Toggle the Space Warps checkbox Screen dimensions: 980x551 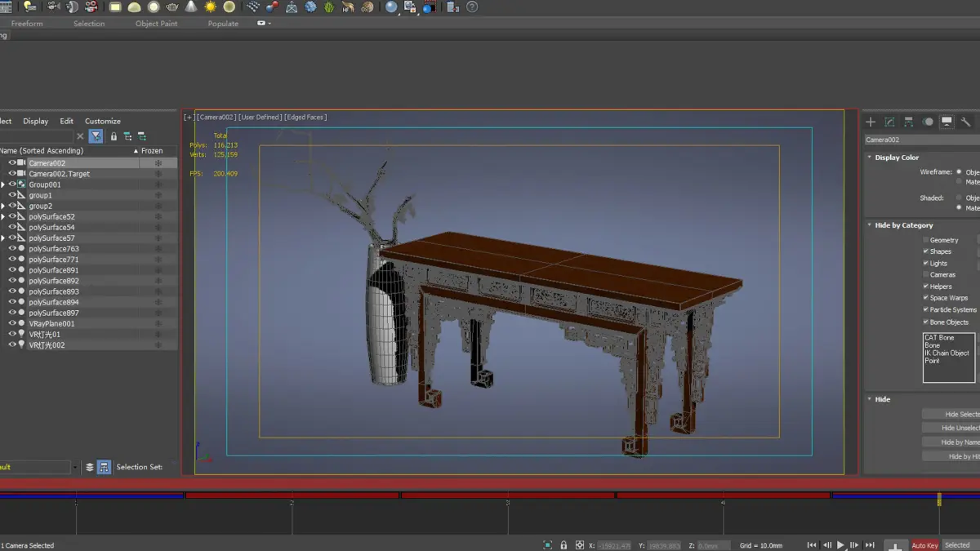925,298
